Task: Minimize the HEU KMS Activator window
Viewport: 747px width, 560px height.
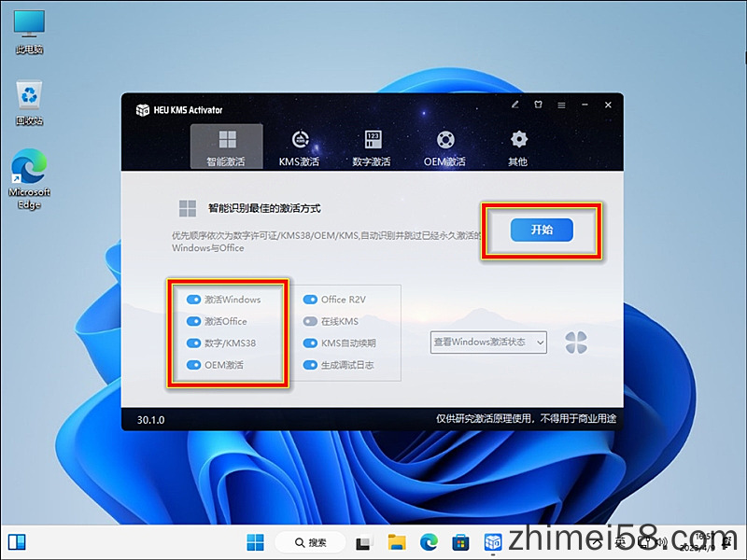Action: pos(585,105)
